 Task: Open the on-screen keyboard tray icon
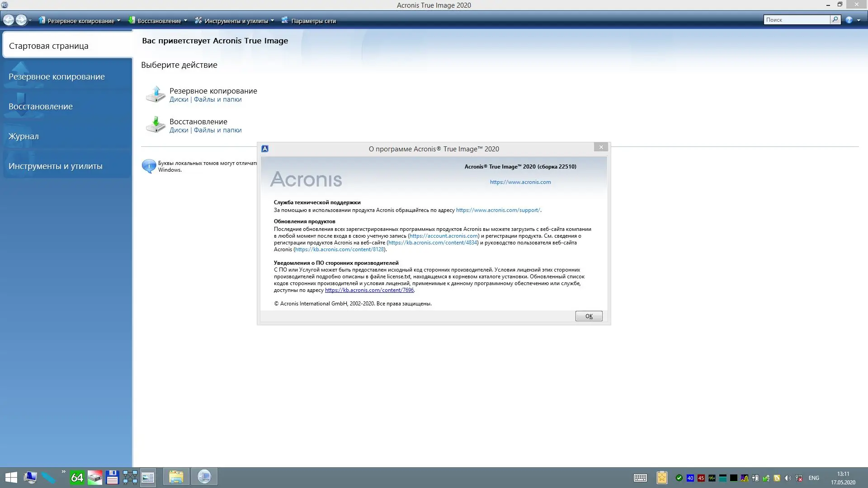[640, 478]
